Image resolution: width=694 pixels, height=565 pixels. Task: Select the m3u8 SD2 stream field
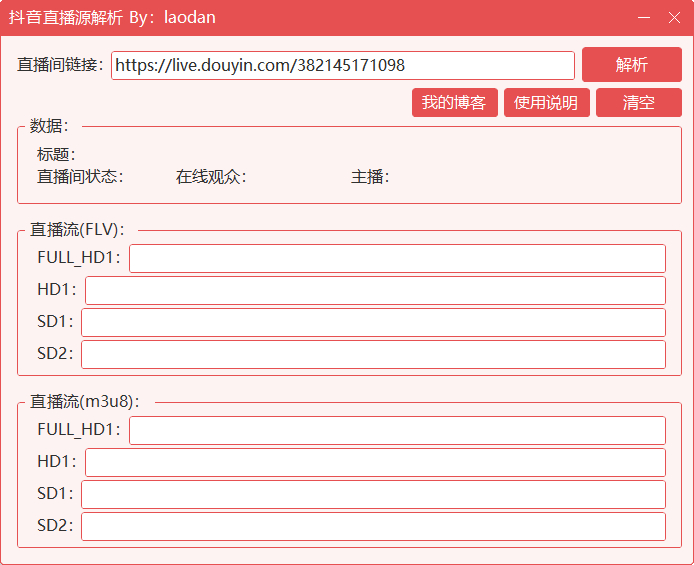tap(374, 527)
